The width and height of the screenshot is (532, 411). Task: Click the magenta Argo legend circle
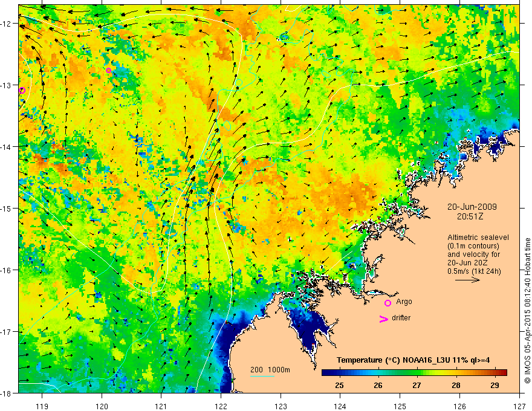pyautogui.click(x=388, y=303)
